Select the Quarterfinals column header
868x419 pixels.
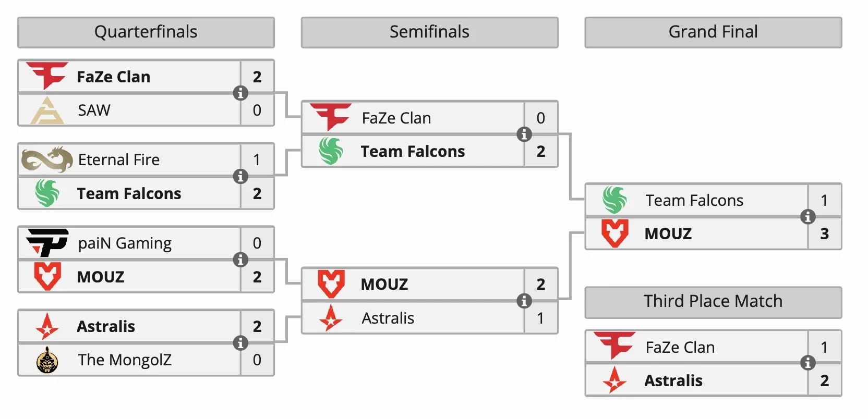146,32
